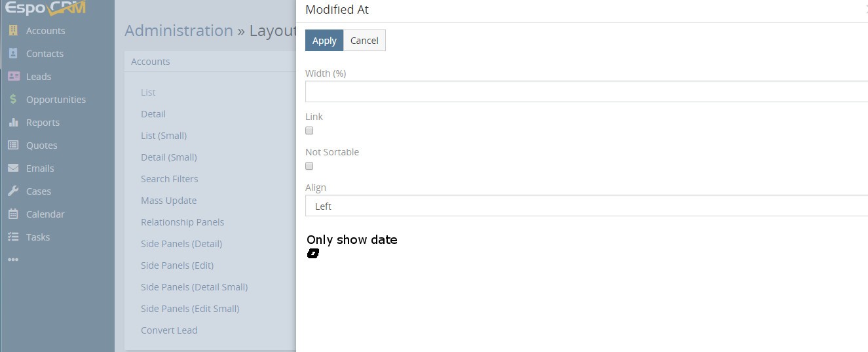Screen dimensions: 868x352
Task: Open the Search Filters layout
Action: click(x=169, y=179)
